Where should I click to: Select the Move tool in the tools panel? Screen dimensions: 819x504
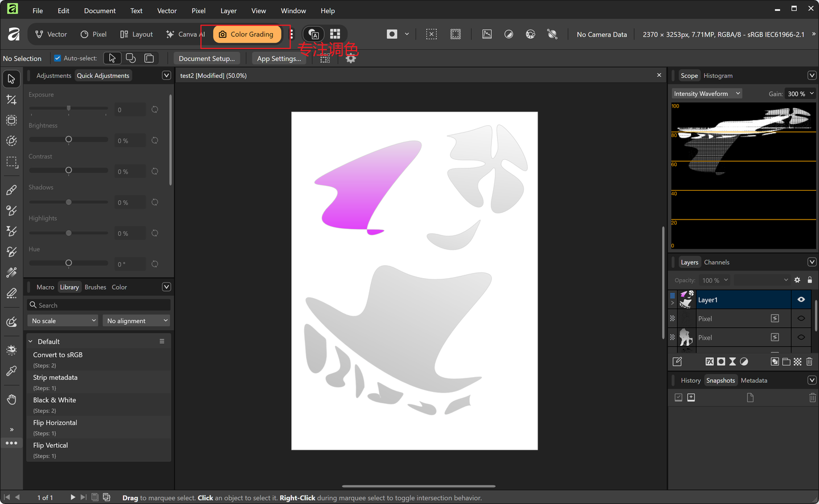11,79
